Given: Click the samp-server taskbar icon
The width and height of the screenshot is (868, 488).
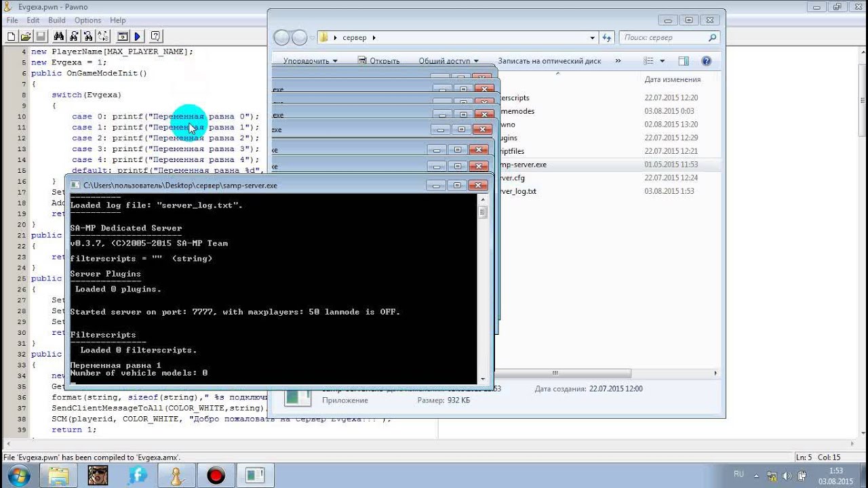Looking at the screenshot, I should tap(255, 475).
